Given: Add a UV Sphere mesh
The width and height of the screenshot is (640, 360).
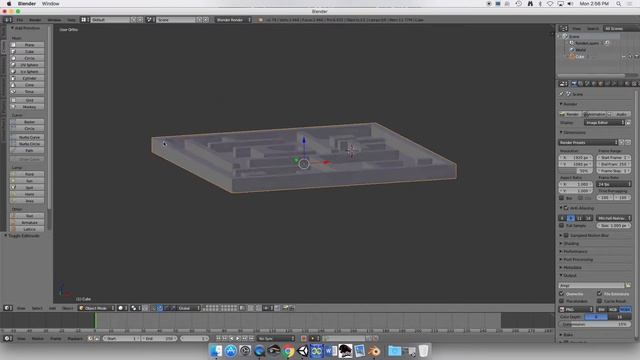Looking at the screenshot, I should (x=27, y=65).
